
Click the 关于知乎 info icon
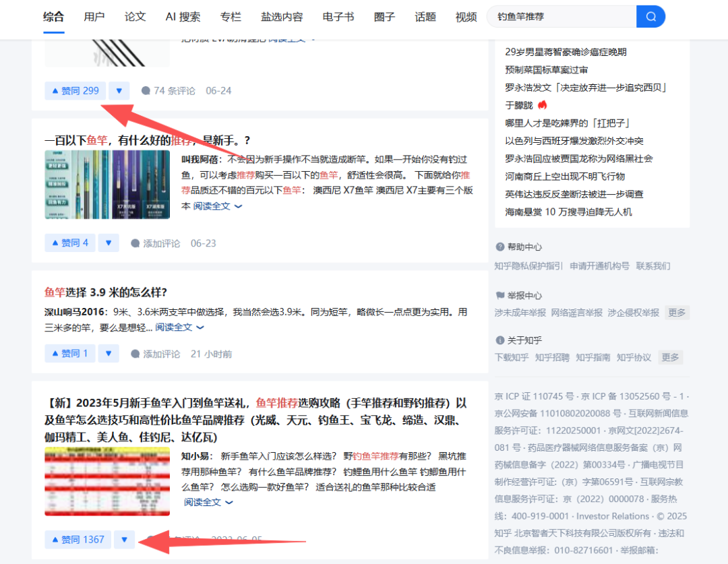(500, 340)
